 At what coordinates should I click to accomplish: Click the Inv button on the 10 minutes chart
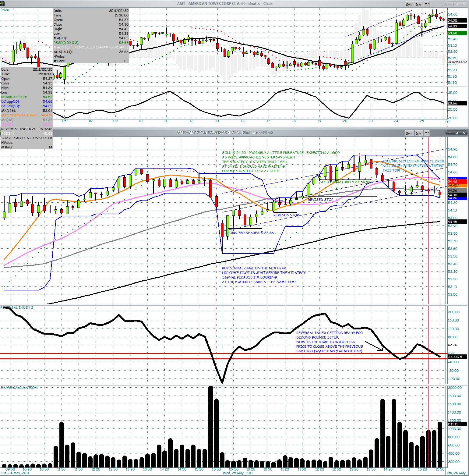coord(418,133)
